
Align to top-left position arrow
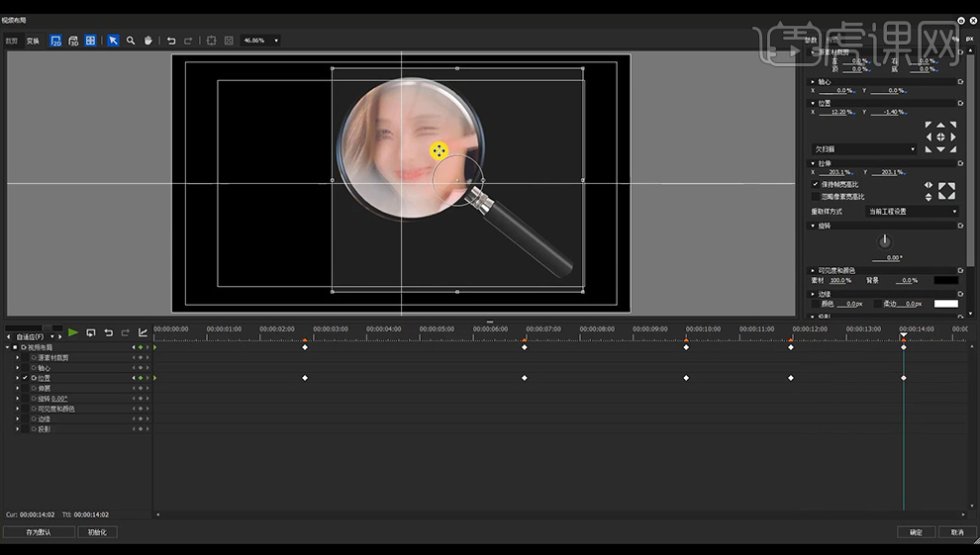click(x=929, y=125)
